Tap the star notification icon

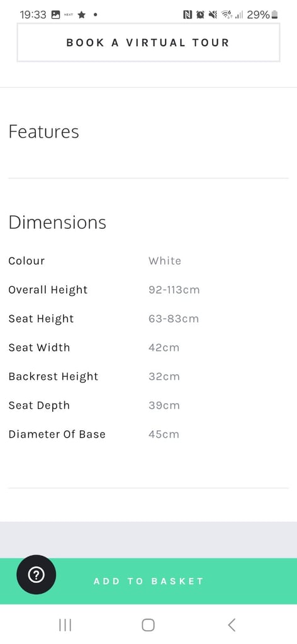click(x=82, y=15)
